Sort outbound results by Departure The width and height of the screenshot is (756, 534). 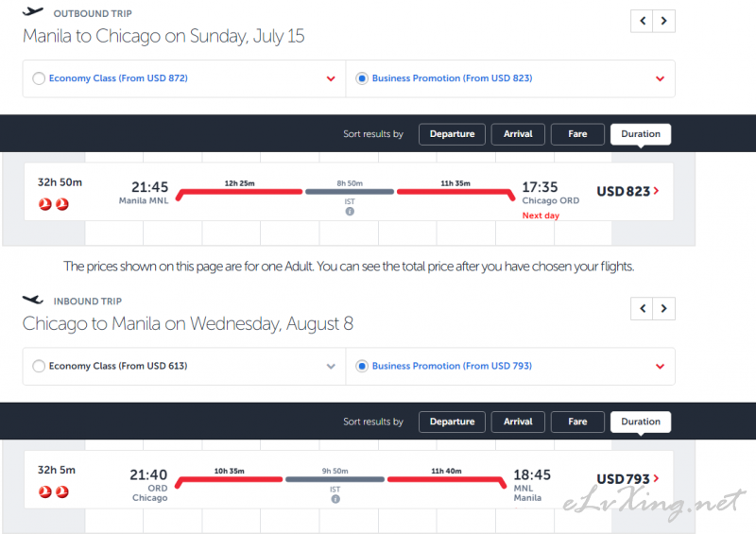(x=452, y=134)
